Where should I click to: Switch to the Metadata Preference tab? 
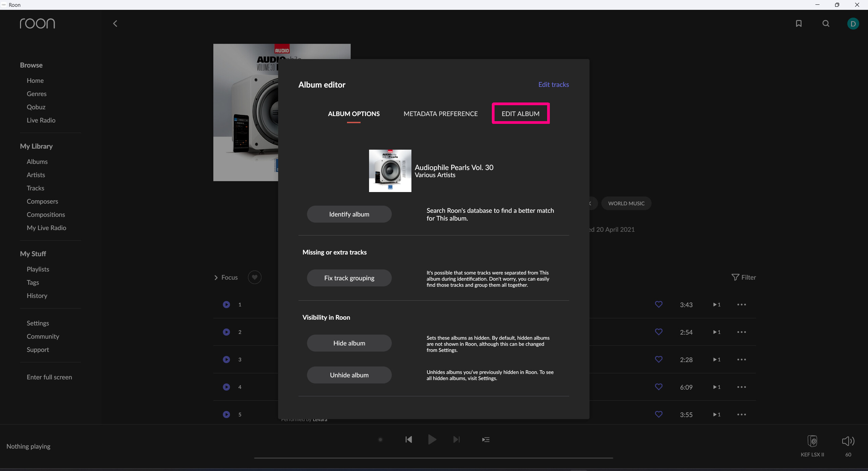pyautogui.click(x=440, y=114)
